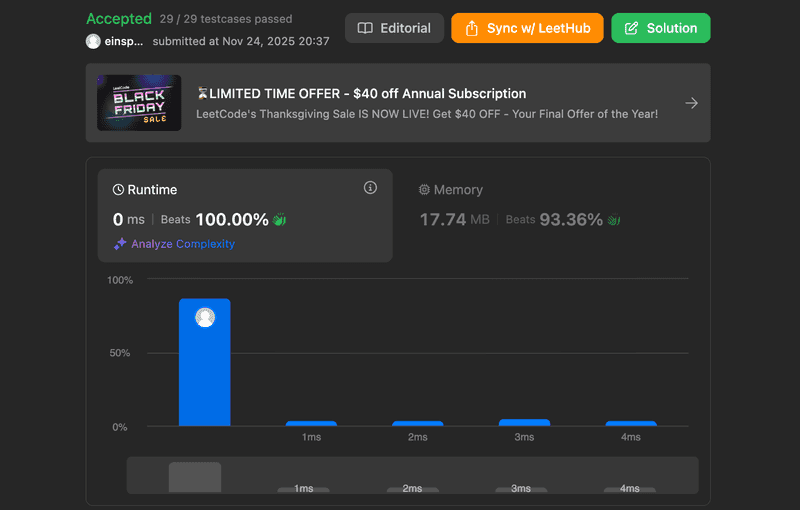
Task: Click the sparkle icon next to Analyze Complexity
Action: (120, 244)
